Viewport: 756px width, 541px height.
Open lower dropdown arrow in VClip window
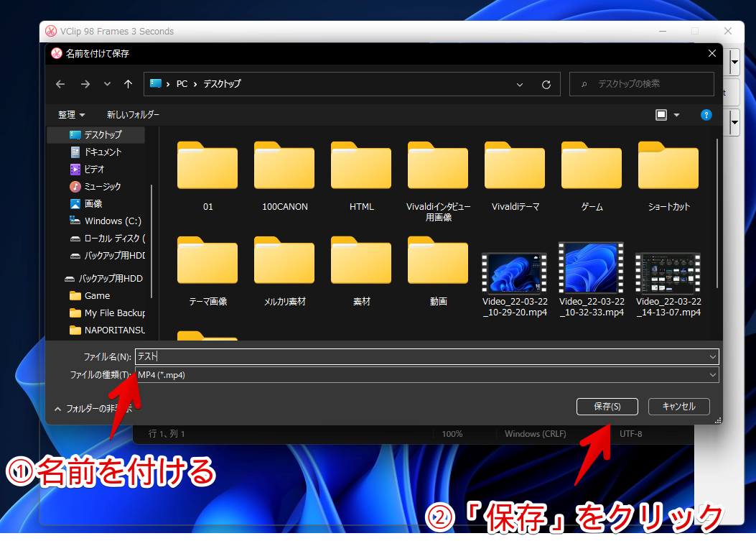tap(734, 122)
